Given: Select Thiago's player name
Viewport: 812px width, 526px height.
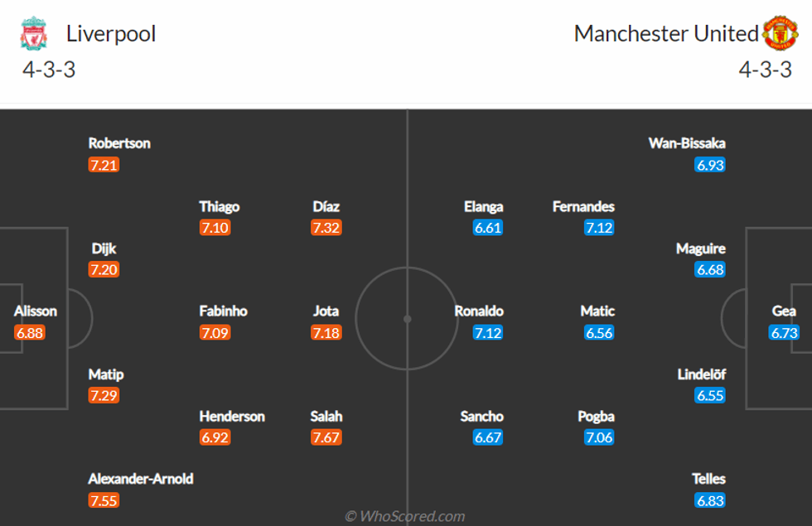Looking at the screenshot, I should click(x=219, y=207).
